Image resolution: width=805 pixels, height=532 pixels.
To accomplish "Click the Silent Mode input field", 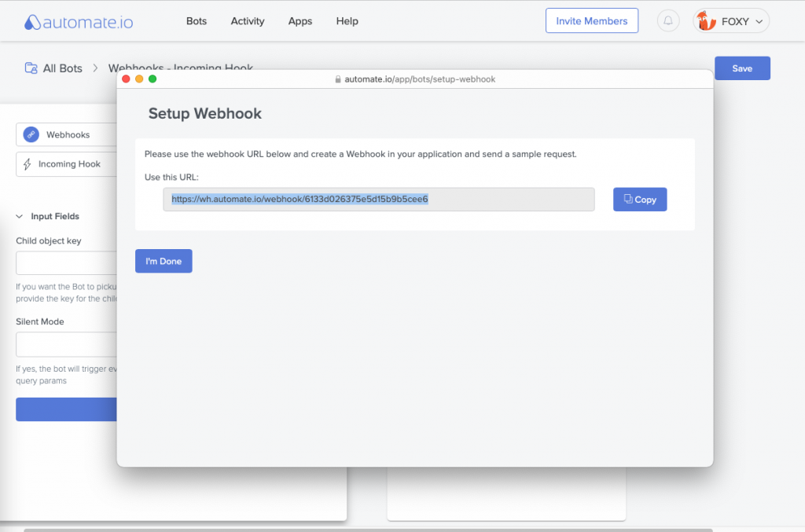I will click(x=66, y=345).
